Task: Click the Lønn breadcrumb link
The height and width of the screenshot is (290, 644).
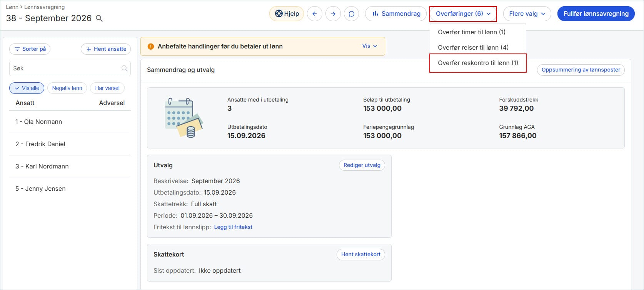Action: click(x=12, y=7)
